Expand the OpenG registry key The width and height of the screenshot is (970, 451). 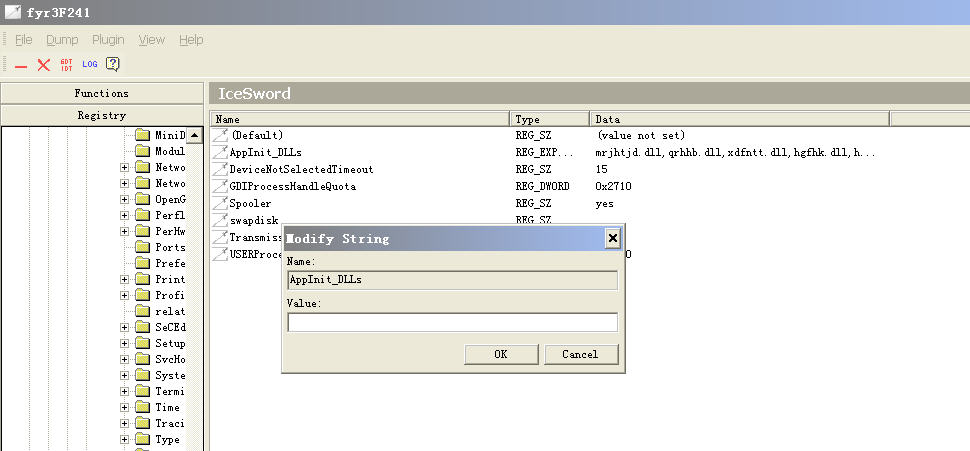(124, 199)
